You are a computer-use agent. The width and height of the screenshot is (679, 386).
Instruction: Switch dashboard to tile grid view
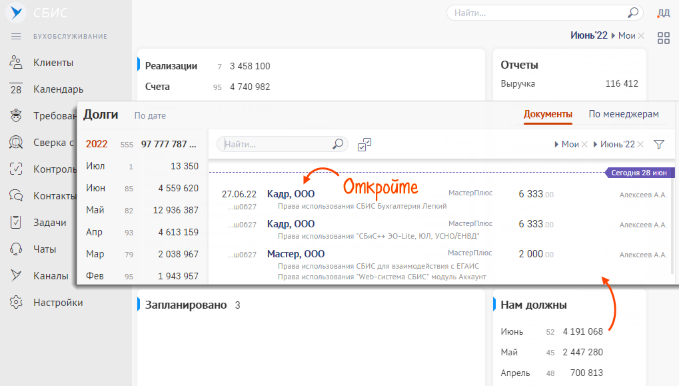click(663, 38)
